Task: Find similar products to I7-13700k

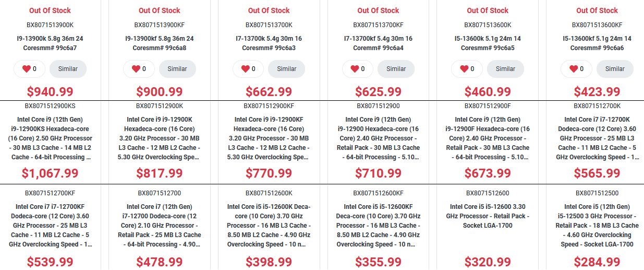Action: click(287, 69)
